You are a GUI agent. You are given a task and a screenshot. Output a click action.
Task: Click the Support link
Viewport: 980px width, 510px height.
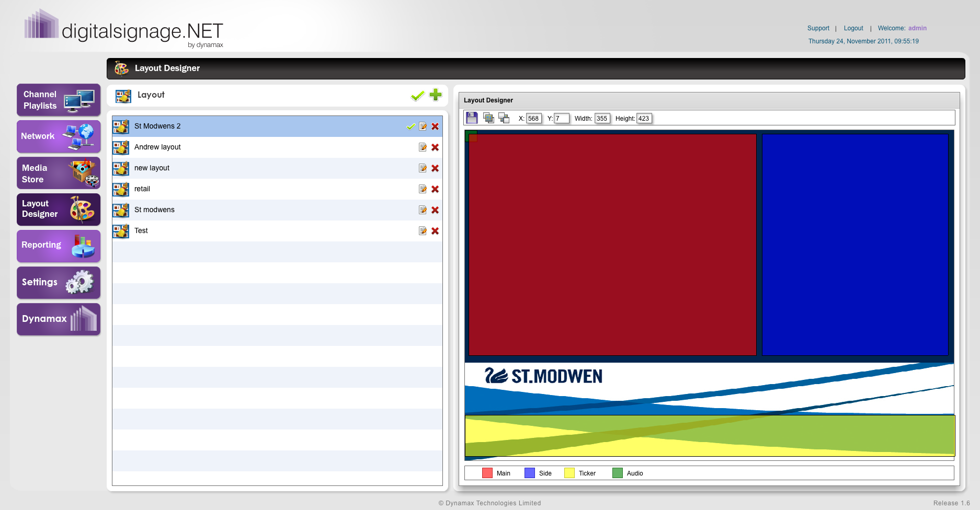[x=818, y=28]
